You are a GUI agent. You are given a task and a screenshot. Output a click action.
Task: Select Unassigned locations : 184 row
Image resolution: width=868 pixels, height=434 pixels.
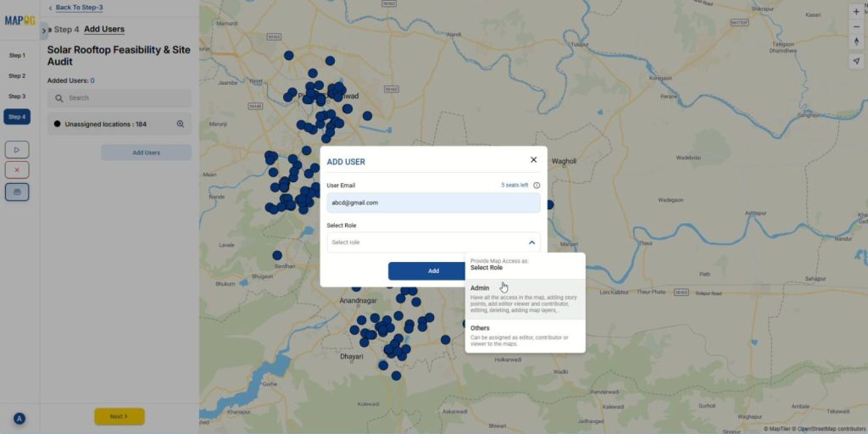pyautogui.click(x=120, y=124)
